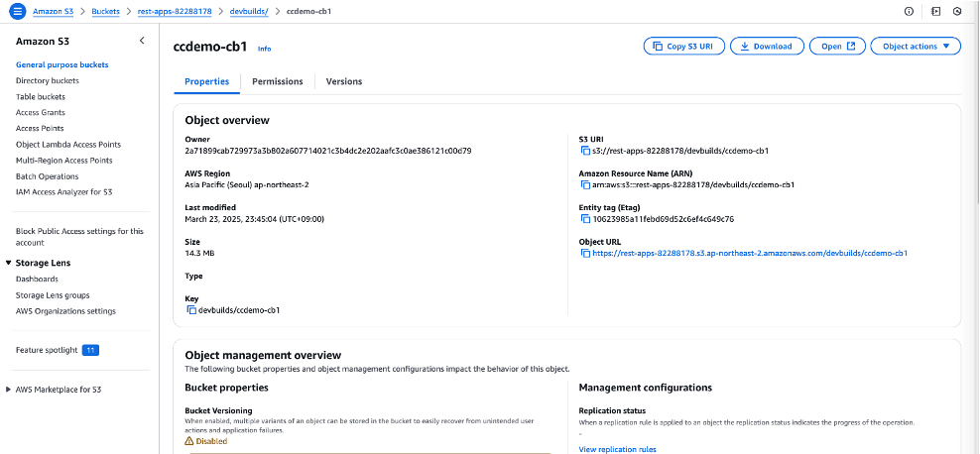Open the CloudShell panel icon in top bar
The width and height of the screenshot is (980, 454).
(x=935, y=11)
